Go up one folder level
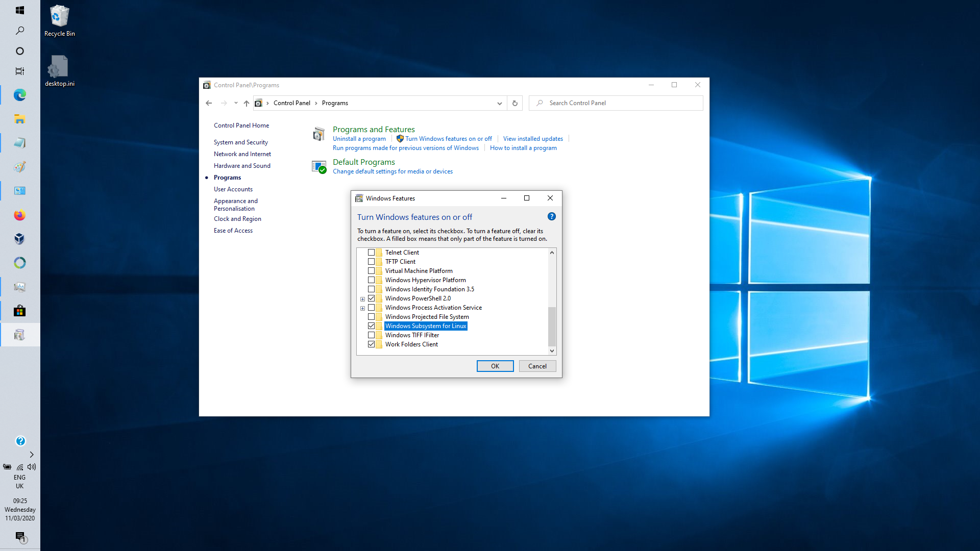Viewport: 980px width, 551px height. point(247,103)
